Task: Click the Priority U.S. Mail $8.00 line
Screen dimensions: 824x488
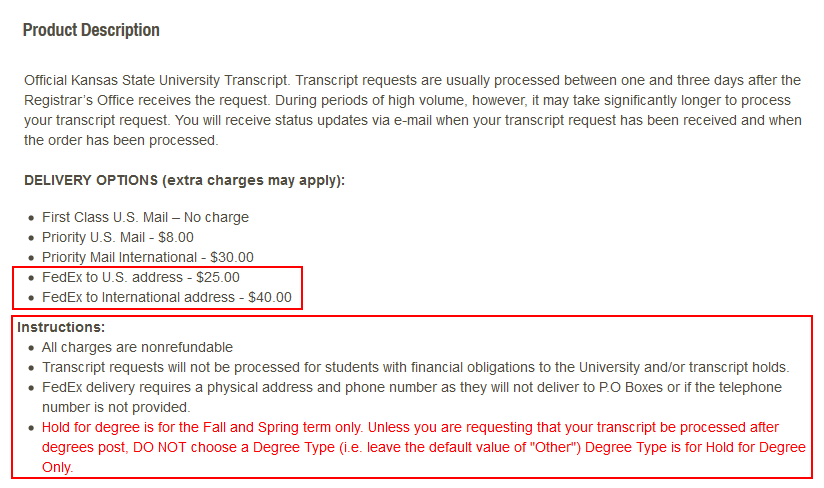Action: 118,237
